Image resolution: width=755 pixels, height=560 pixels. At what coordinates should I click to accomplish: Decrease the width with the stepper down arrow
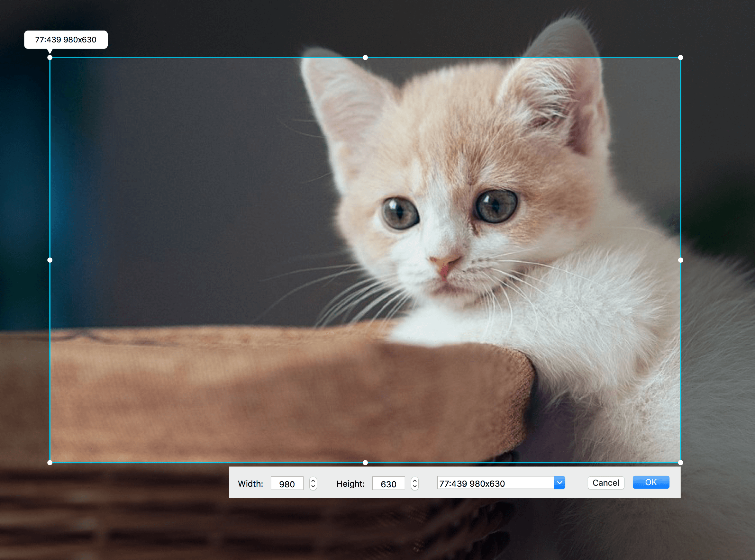pos(313,486)
